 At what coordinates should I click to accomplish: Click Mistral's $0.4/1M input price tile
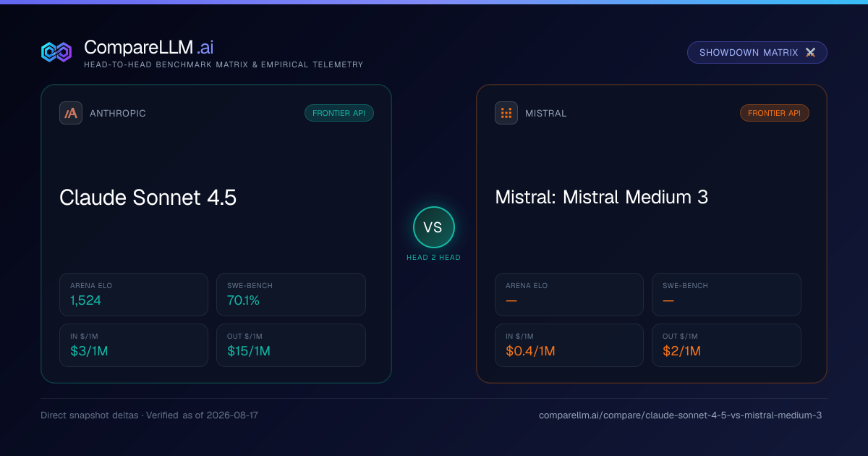[x=569, y=345]
